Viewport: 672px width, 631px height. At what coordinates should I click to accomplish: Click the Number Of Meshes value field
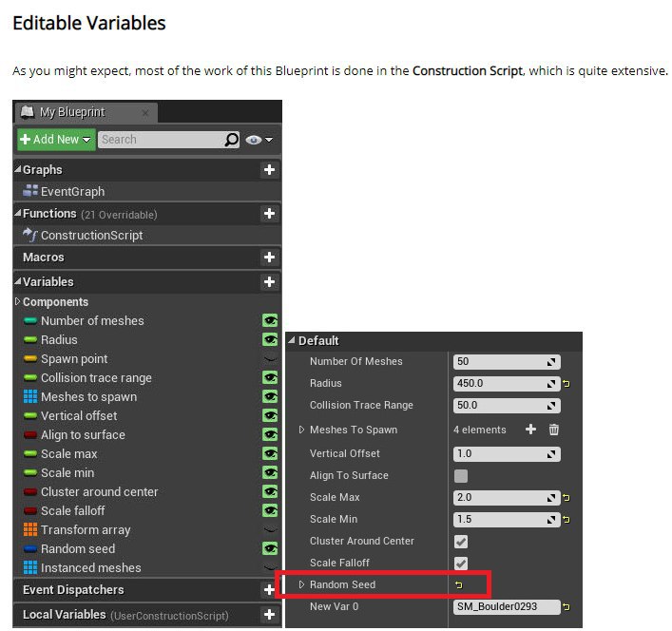[500, 362]
